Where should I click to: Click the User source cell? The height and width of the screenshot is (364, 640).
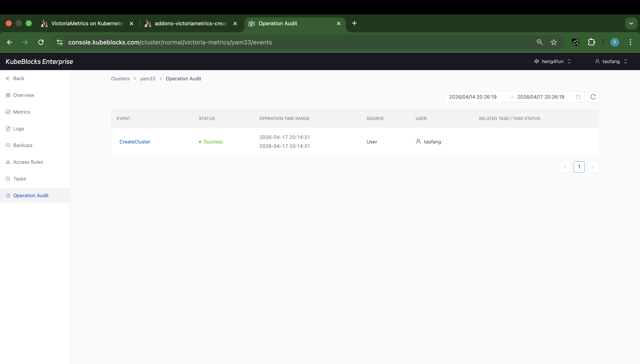click(x=372, y=142)
